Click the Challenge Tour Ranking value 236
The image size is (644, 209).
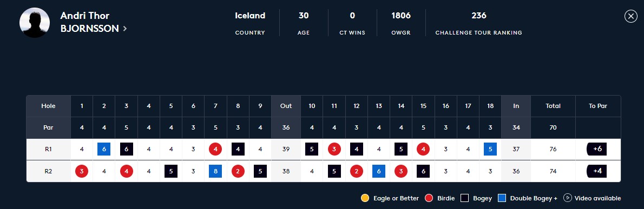click(x=479, y=16)
